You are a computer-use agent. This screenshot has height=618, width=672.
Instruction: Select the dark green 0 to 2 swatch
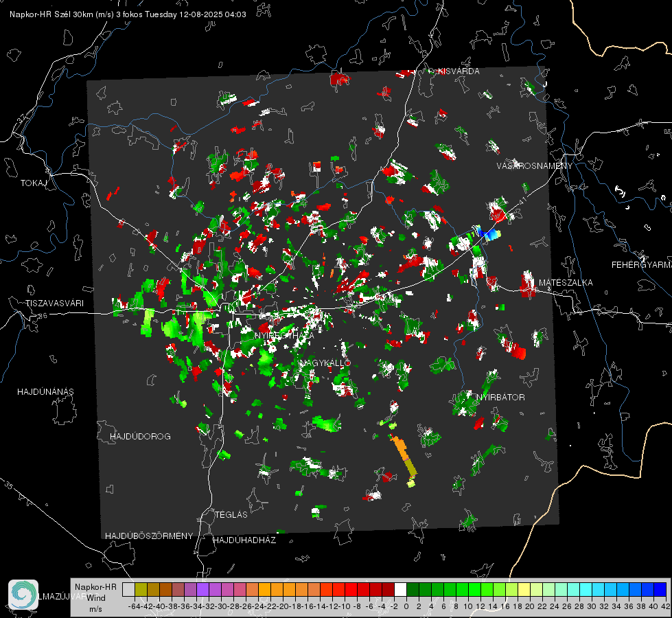[413, 589]
